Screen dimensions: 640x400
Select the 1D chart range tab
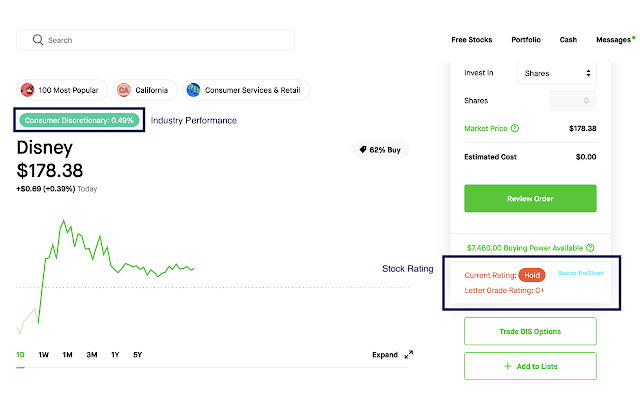click(20, 355)
